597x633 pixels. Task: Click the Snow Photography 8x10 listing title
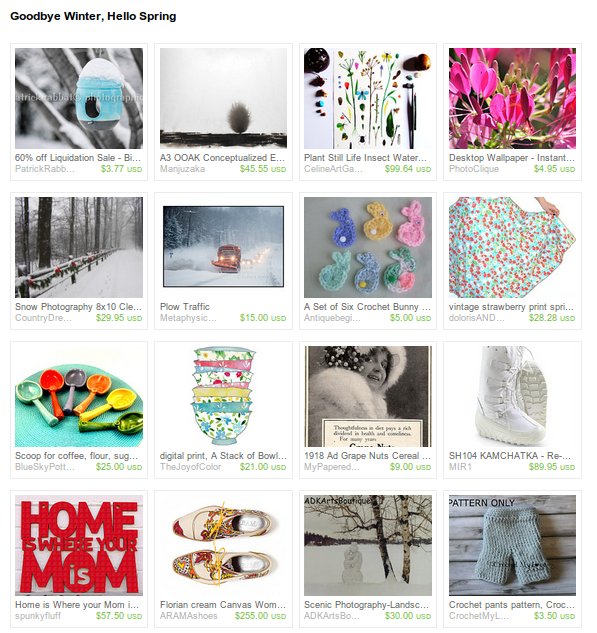78,306
